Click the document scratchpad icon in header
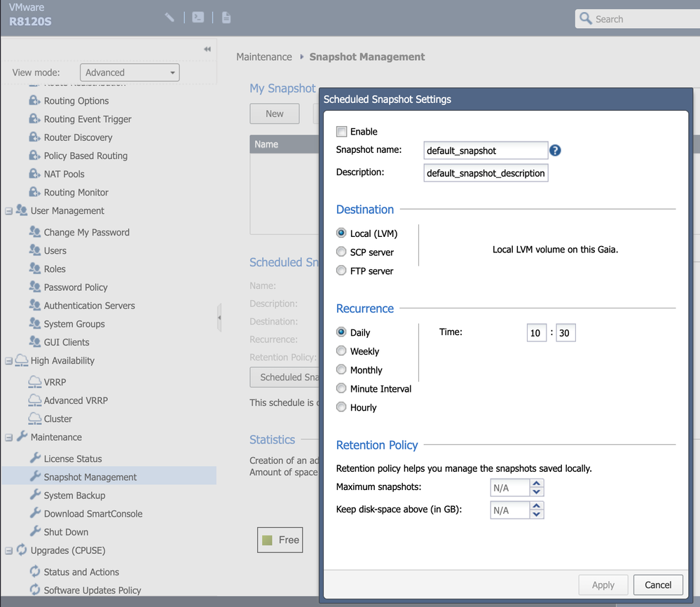 tap(226, 18)
